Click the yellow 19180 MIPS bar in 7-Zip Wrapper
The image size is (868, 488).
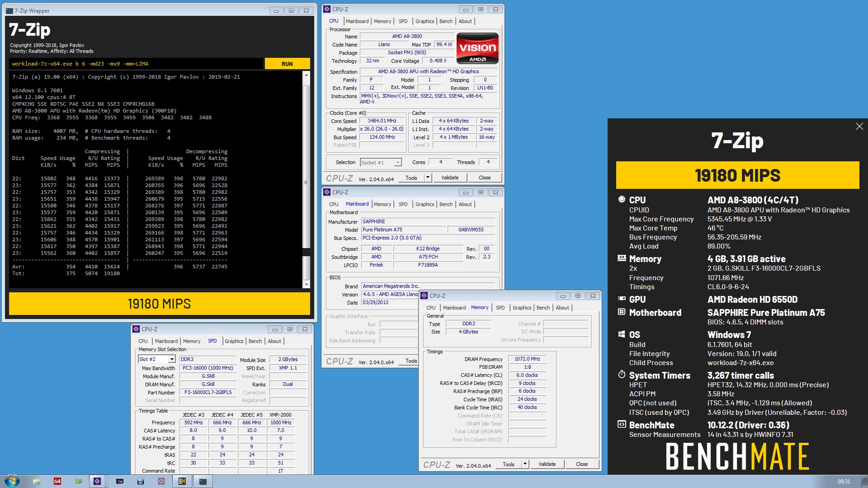[159, 304]
